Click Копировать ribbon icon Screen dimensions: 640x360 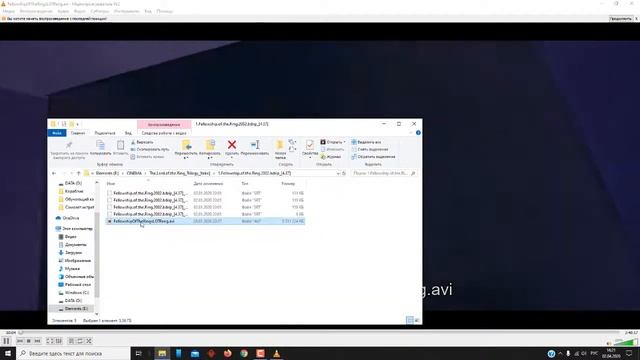point(100,147)
